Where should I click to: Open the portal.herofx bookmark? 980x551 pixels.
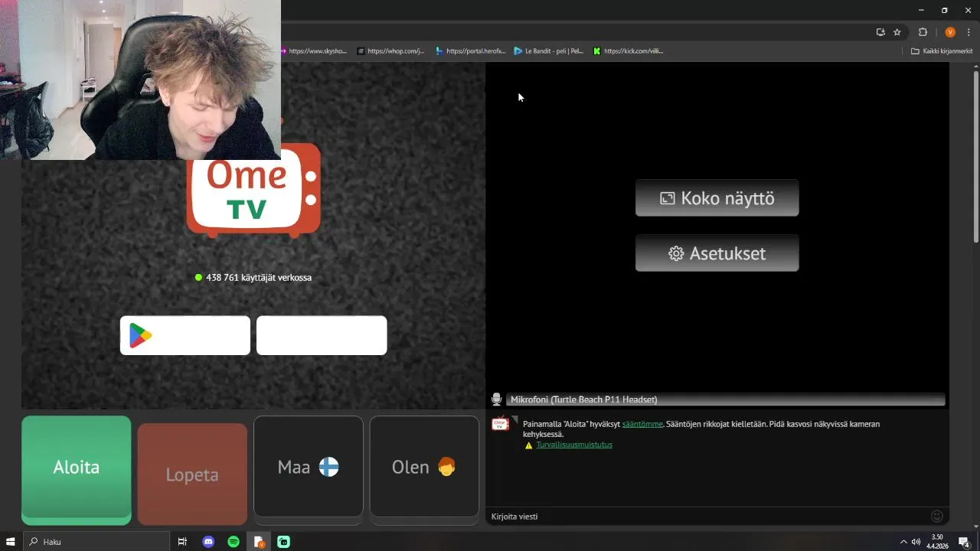[470, 51]
